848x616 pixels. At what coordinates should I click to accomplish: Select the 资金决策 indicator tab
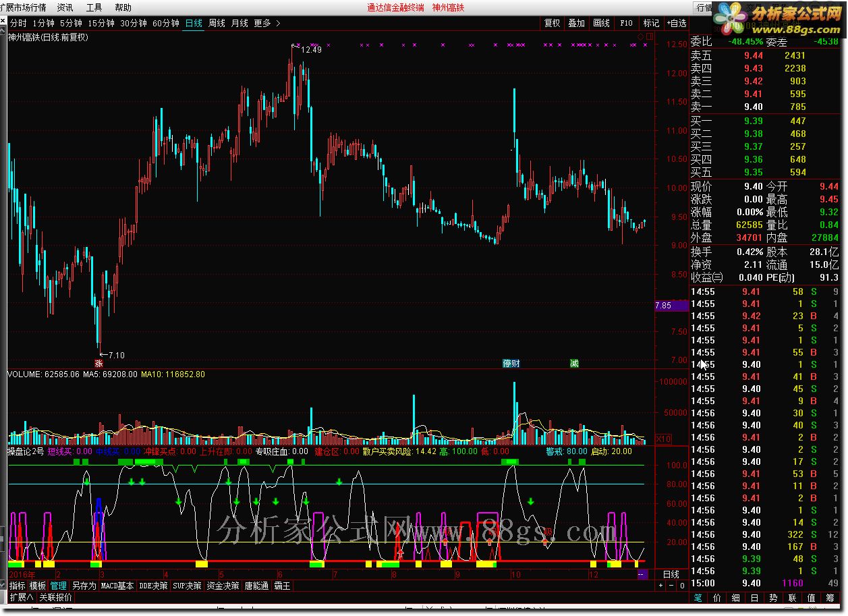point(223,586)
